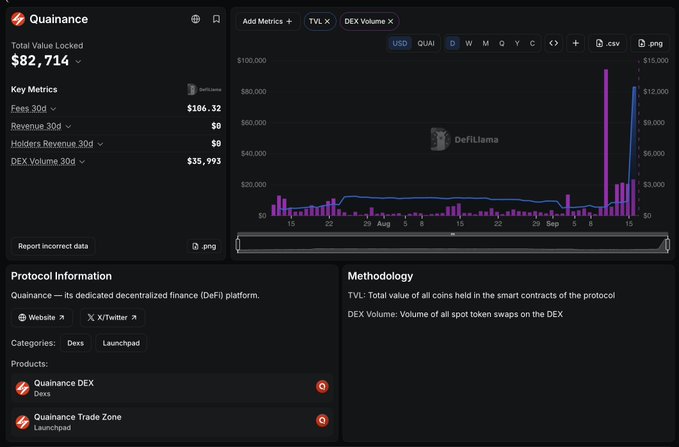The image size is (679, 447).
Task: Open the Add Metrics dropdown
Action: (x=268, y=21)
